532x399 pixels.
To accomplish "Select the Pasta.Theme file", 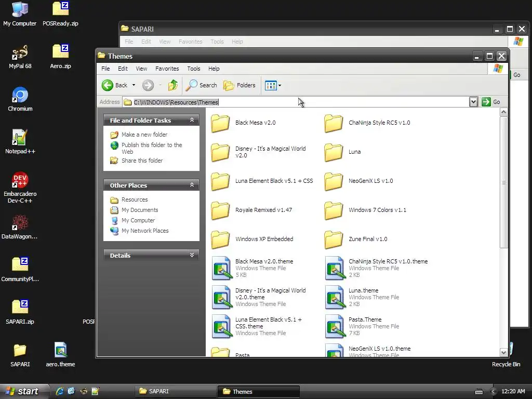I will point(362,326).
